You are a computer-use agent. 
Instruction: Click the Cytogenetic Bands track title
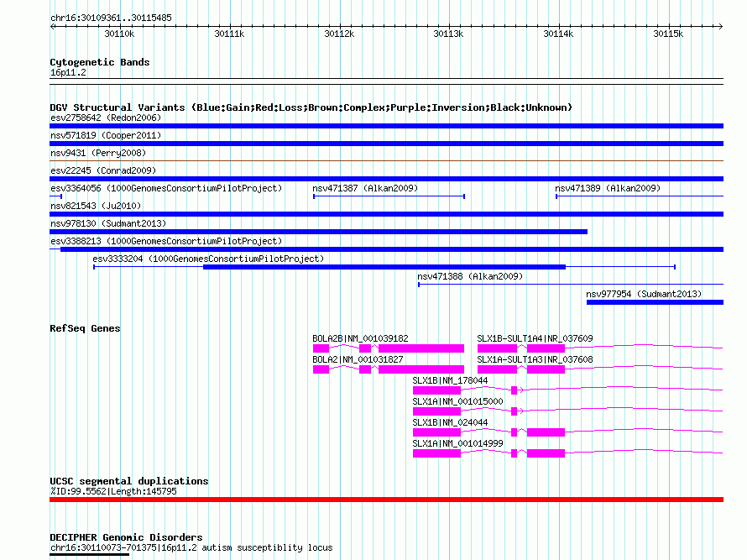pos(100,62)
